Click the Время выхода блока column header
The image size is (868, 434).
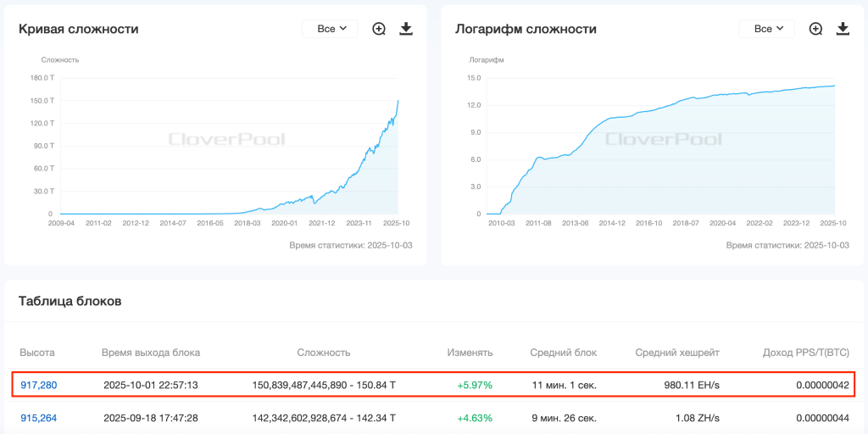[151, 352]
